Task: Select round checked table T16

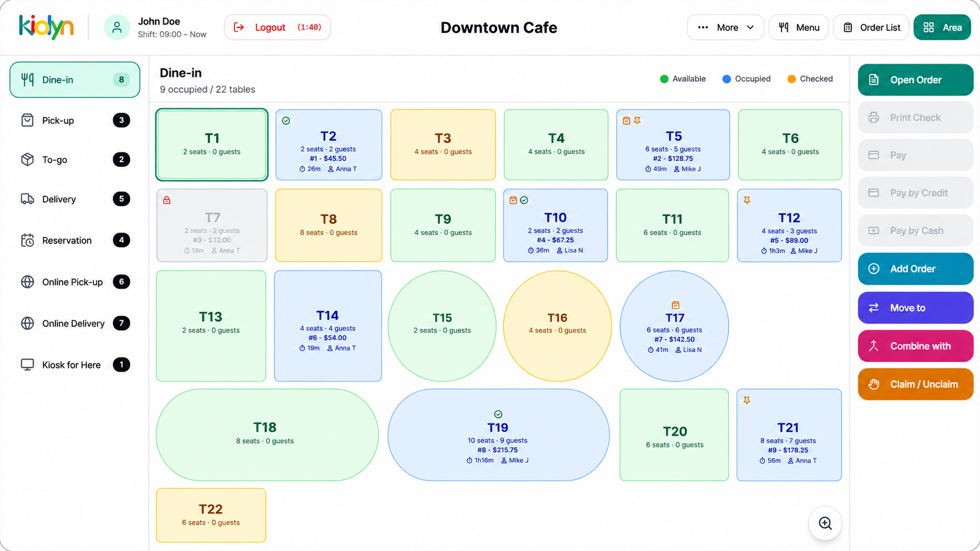Action: click(x=557, y=326)
